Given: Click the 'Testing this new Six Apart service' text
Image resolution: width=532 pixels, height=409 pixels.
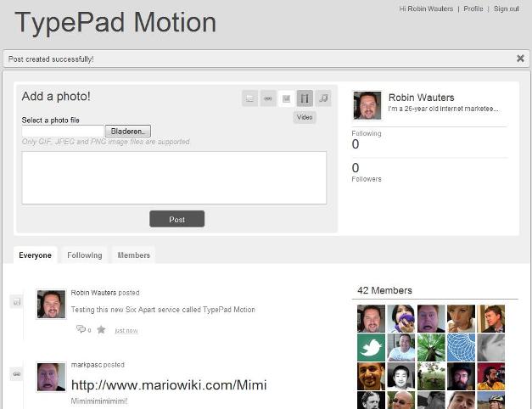Looking at the screenshot, I should (x=163, y=310).
